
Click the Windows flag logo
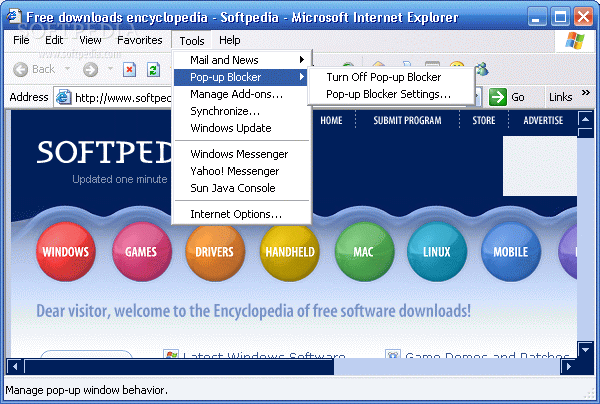tap(575, 41)
